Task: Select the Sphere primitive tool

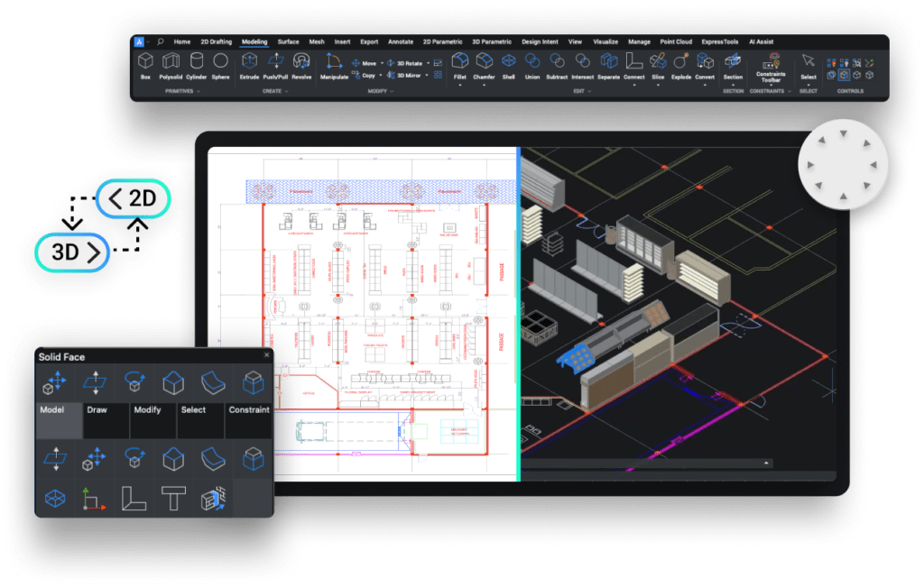Action: click(220, 65)
